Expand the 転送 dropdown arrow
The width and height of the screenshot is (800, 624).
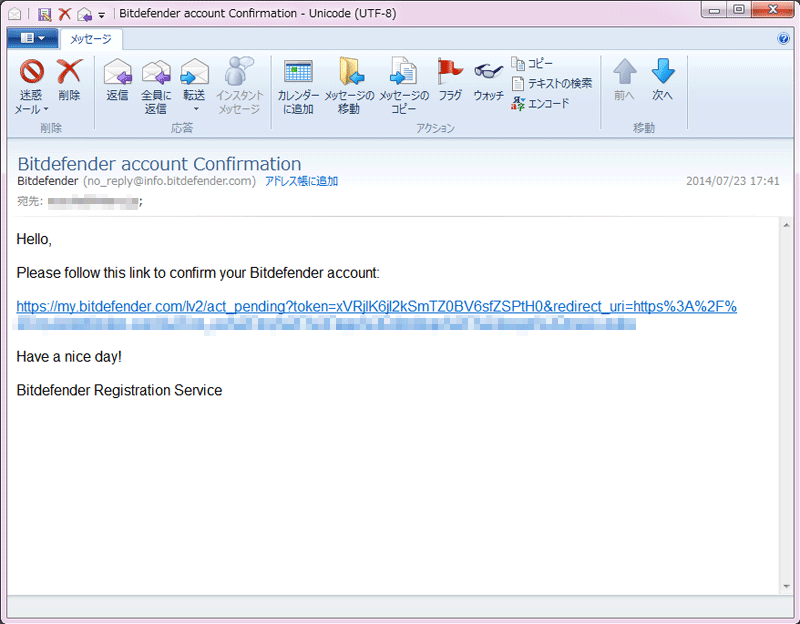[x=195, y=109]
